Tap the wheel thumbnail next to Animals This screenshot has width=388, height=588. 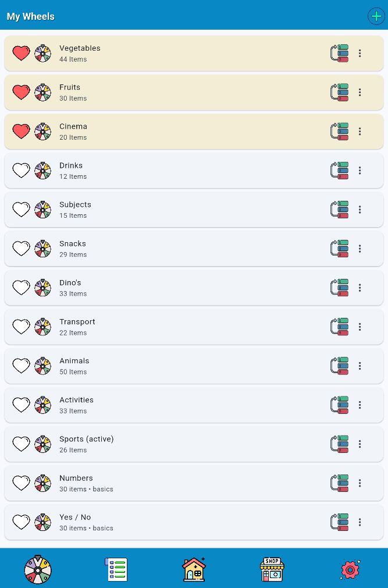pyautogui.click(x=42, y=366)
